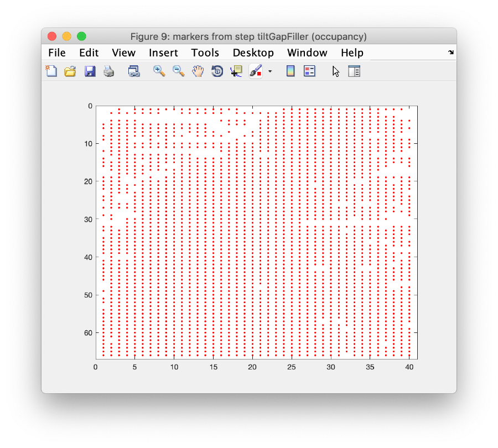Toggle Zoom In mode
The image size is (498, 448).
click(159, 71)
